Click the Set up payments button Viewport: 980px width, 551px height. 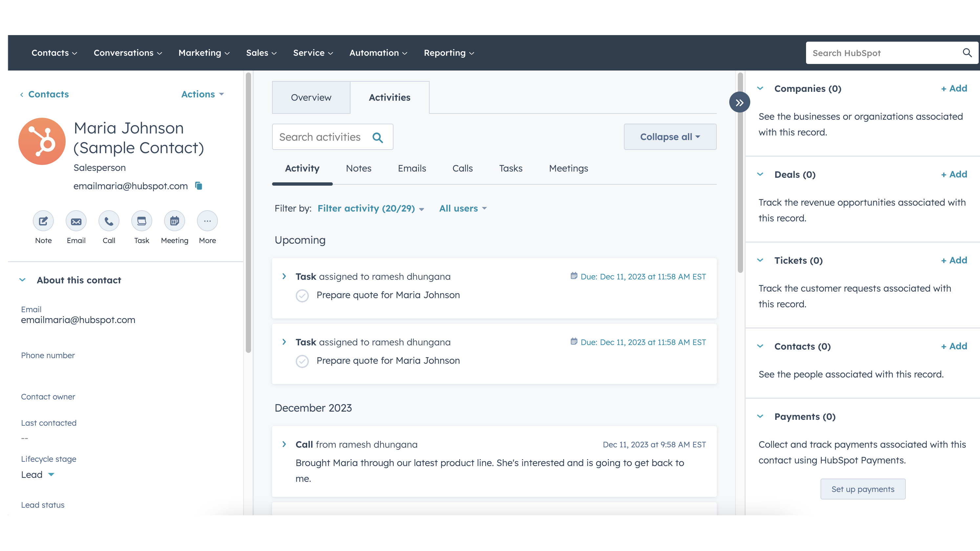pyautogui.click(x=863, y=489)
